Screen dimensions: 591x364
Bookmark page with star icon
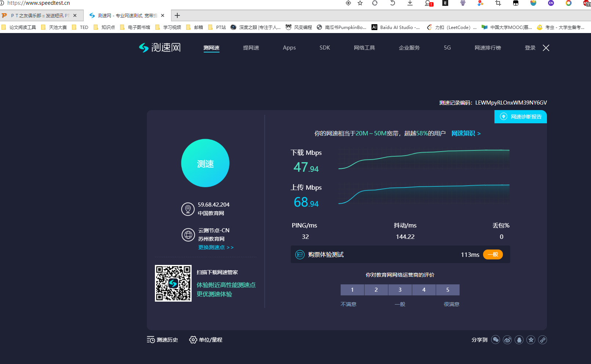click(x=360, y=3)
